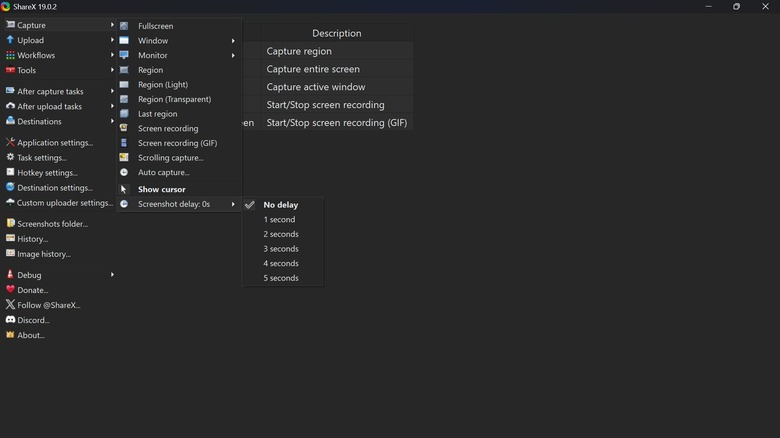This screenshot has height=438, width=780.
Task: Choose Auto capture... from the menu
Action: click(180, 172)
